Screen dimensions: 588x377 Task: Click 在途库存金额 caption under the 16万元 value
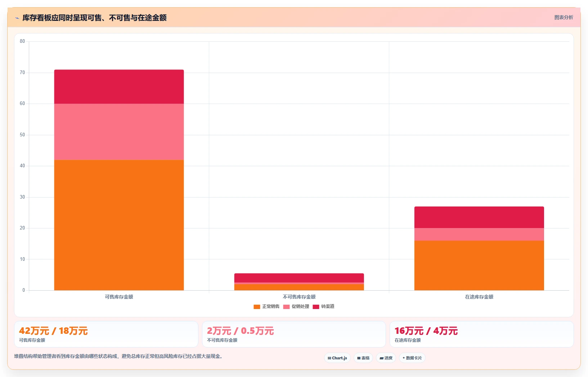point(408,340)
